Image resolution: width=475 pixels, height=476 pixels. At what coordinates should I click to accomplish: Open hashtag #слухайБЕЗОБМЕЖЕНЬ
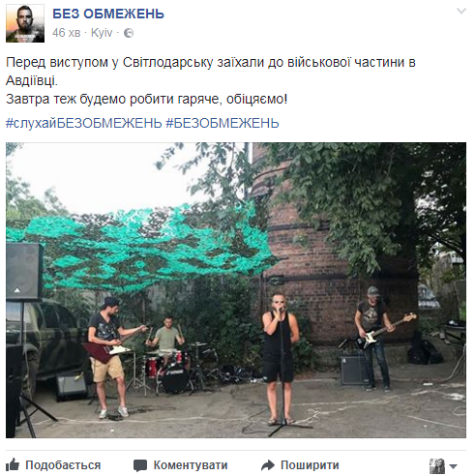(84, 123)
